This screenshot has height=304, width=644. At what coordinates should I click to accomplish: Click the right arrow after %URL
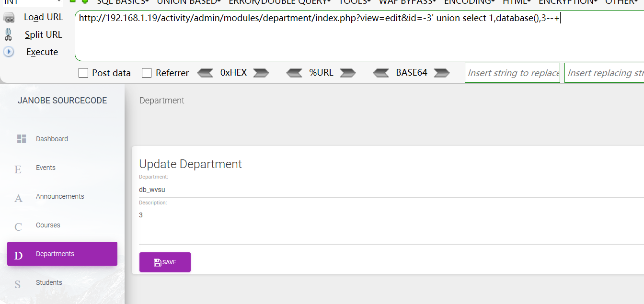tap(348, 73)
